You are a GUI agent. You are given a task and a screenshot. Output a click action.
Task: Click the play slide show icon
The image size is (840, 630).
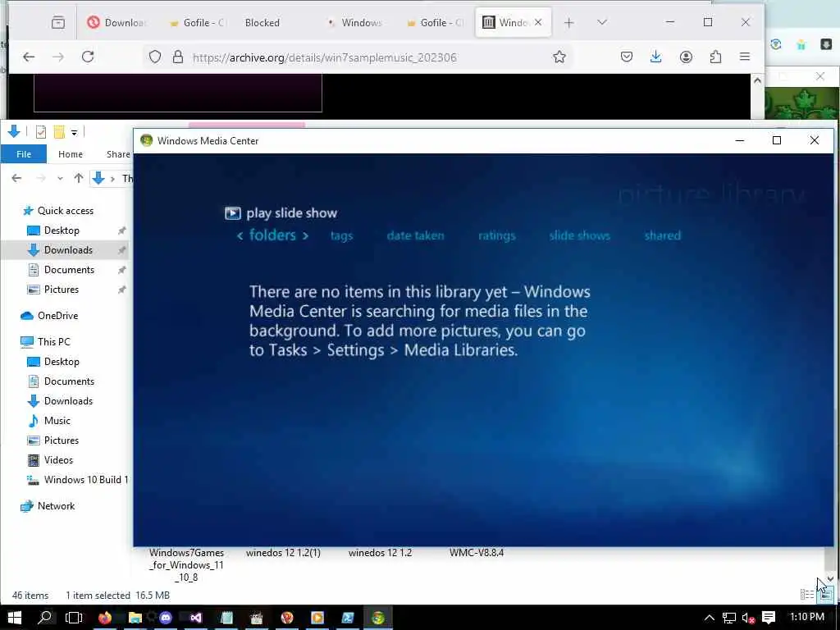[232, 213]
